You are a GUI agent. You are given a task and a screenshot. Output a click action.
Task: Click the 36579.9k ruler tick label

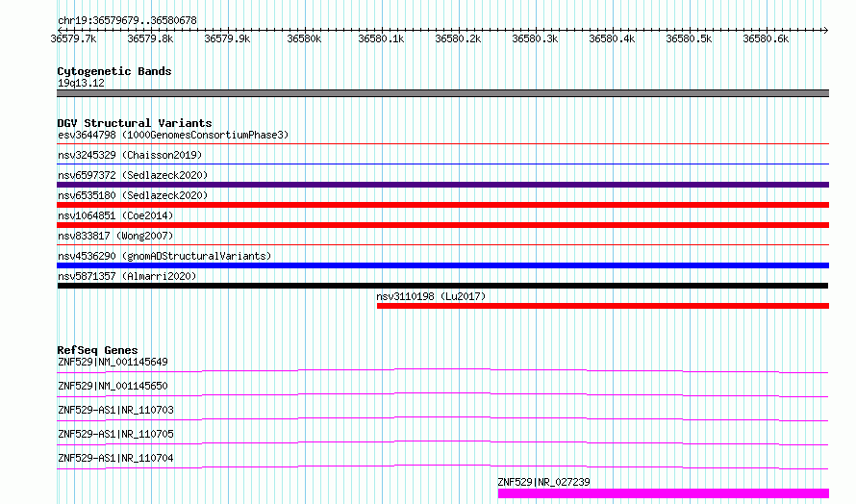[x=227, y=38]
